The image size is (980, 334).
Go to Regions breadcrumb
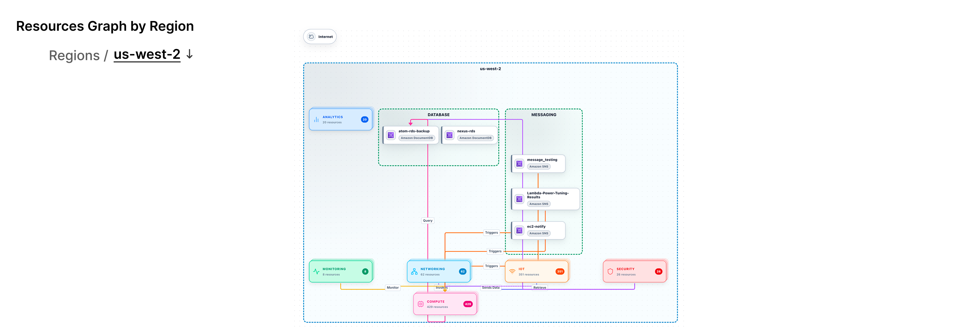(74, 55)
